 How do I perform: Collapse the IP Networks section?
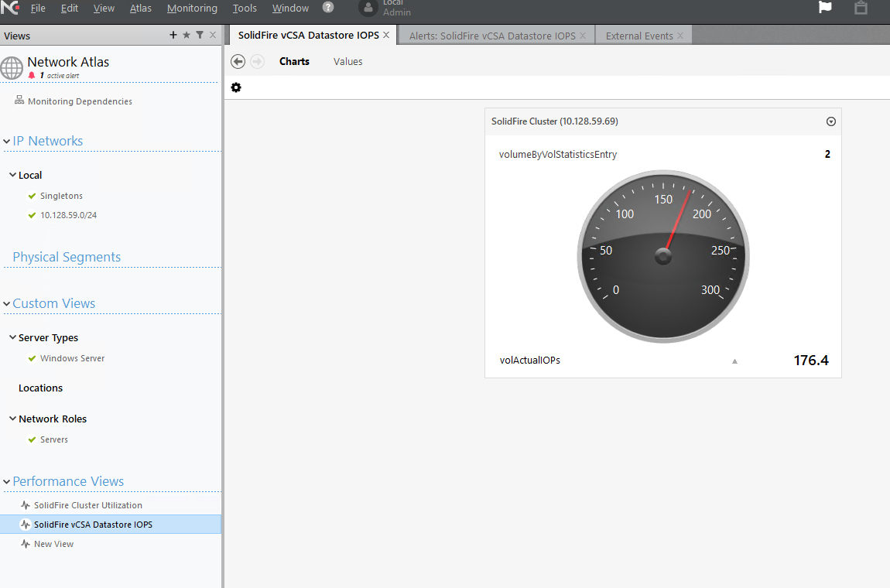coord(7,141)
